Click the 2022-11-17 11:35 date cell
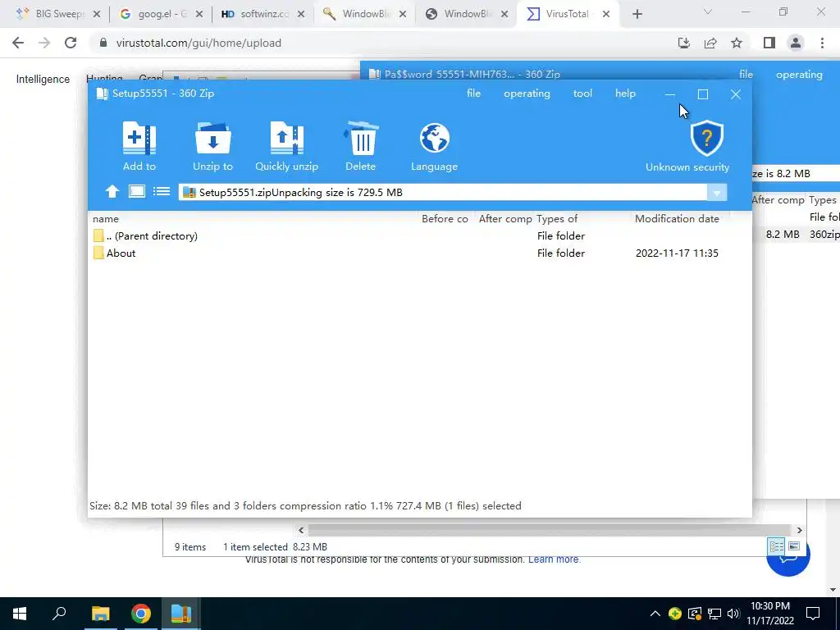This screenshot has width=840, height=630. [x=677, y=253]
